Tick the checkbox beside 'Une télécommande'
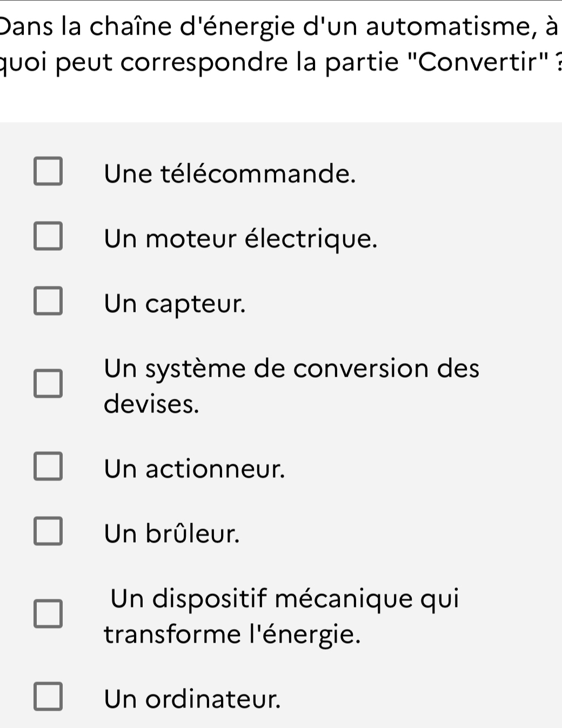This screenshot has width=562, height=728. (48, 171)
